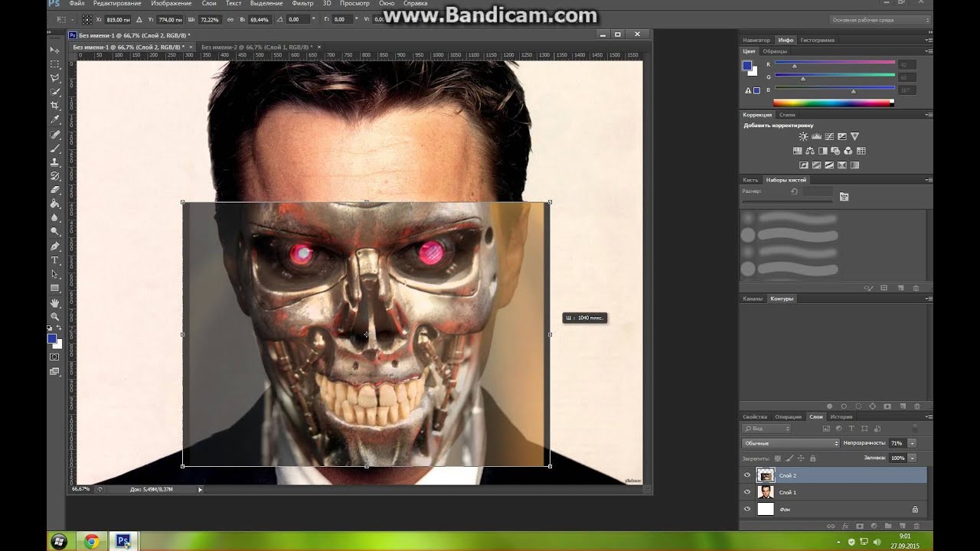This screenshot has width=980, height=551.
Task: Open Windows Start button
Action: coord(59,541)
